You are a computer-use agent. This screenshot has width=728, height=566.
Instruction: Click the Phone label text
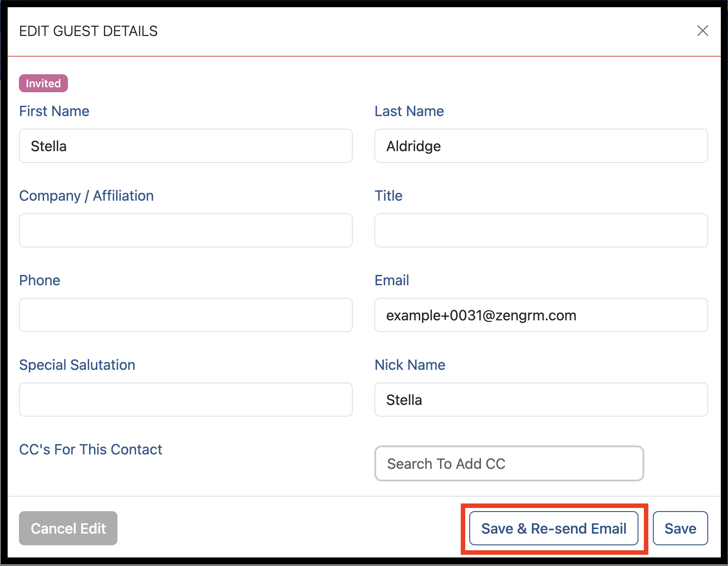coord(40,280)
